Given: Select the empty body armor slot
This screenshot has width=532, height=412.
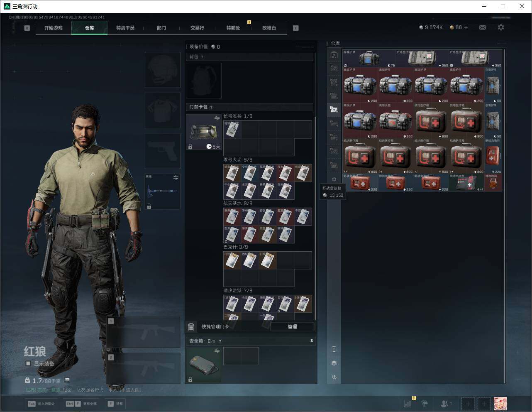Looking at the screenshot, I should click(x=162, y=110).
